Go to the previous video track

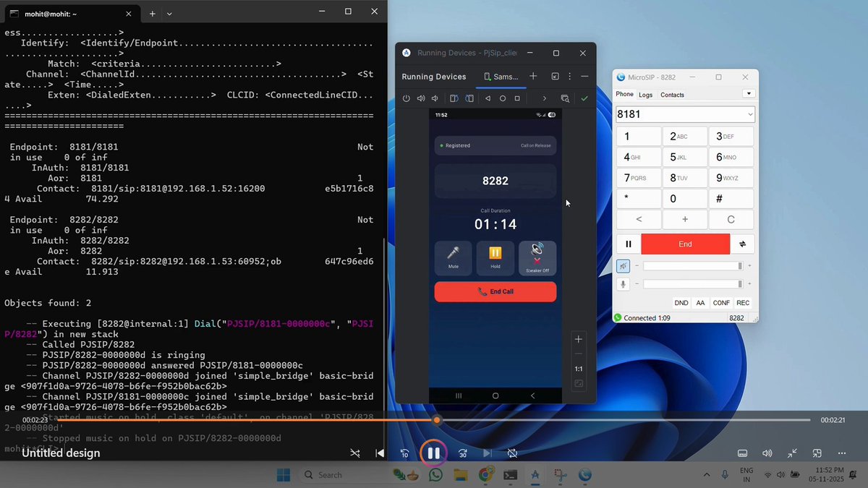point(380,453)
